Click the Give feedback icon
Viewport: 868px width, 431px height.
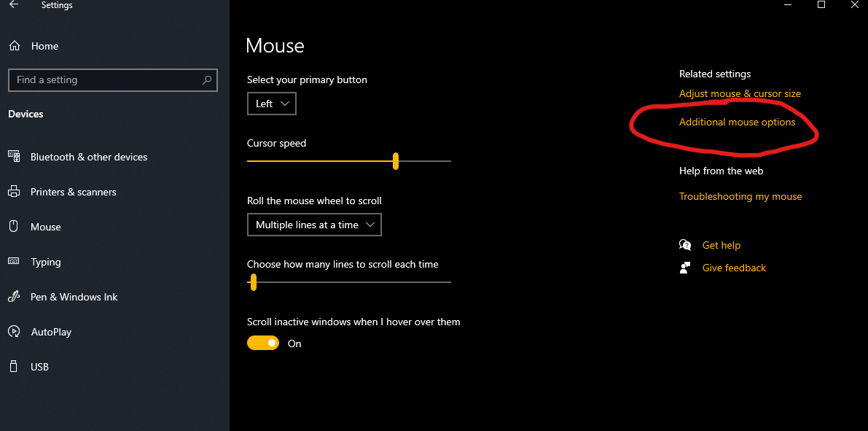(x=685, y=268)
